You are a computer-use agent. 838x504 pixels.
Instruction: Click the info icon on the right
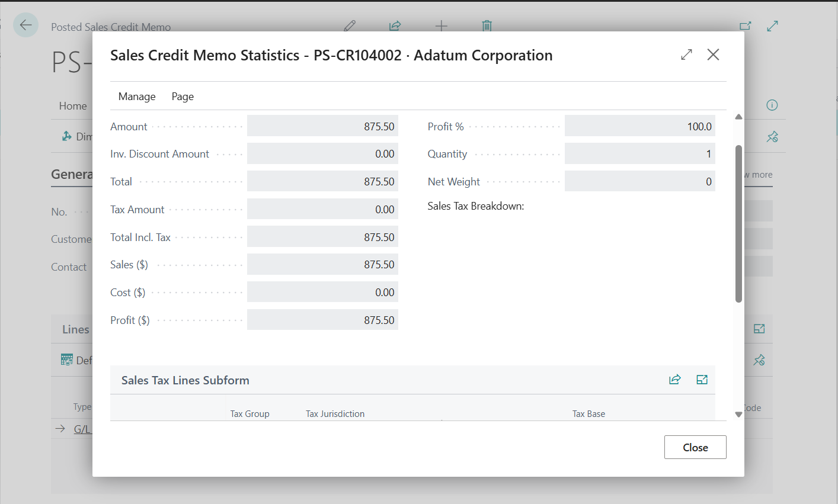(772, 105)
